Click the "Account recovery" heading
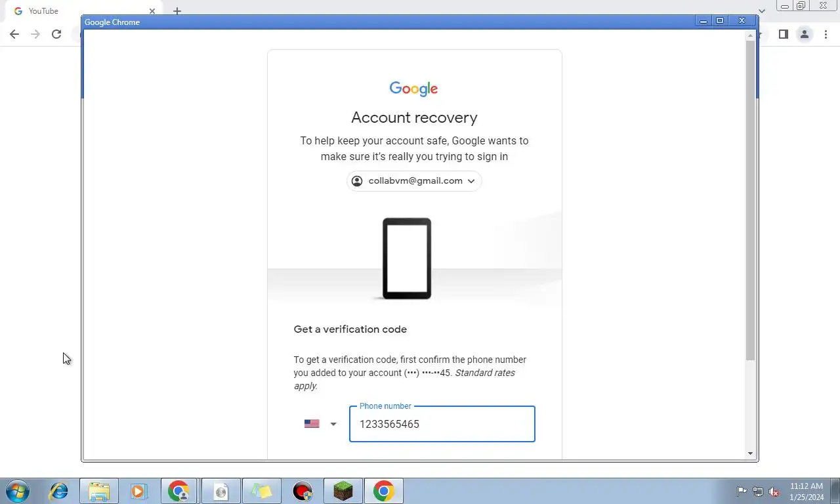This screenshot has height=504, width=840. coord(414,117)
